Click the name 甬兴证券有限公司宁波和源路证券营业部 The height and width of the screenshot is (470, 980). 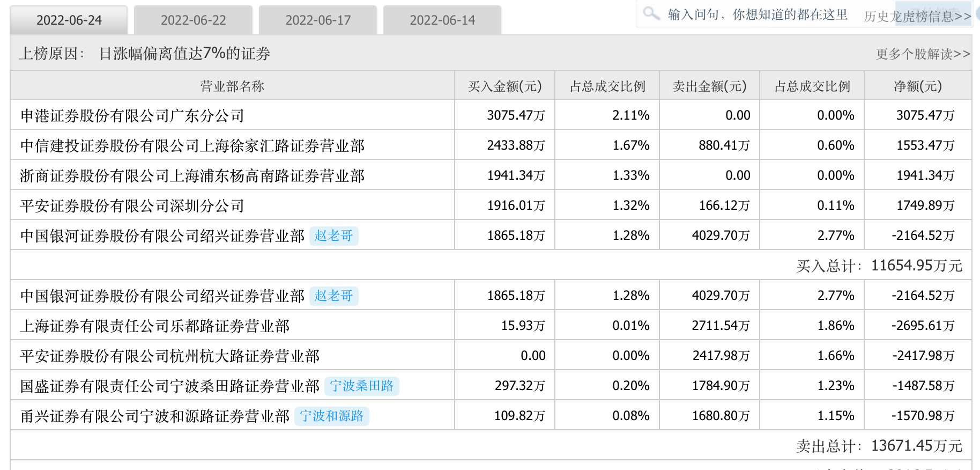click(155, 416)
